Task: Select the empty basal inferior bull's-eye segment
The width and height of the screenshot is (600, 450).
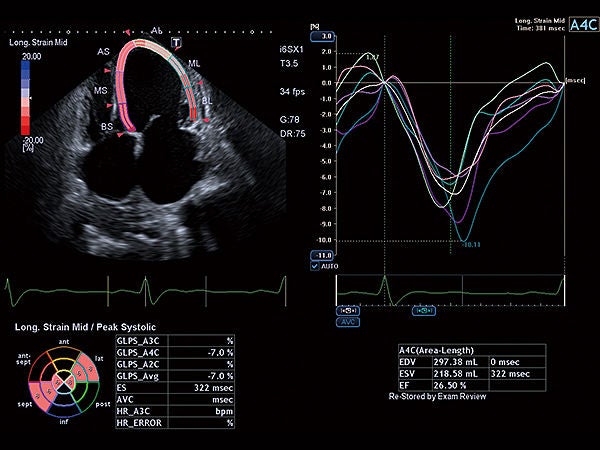Action: (64, 409)
